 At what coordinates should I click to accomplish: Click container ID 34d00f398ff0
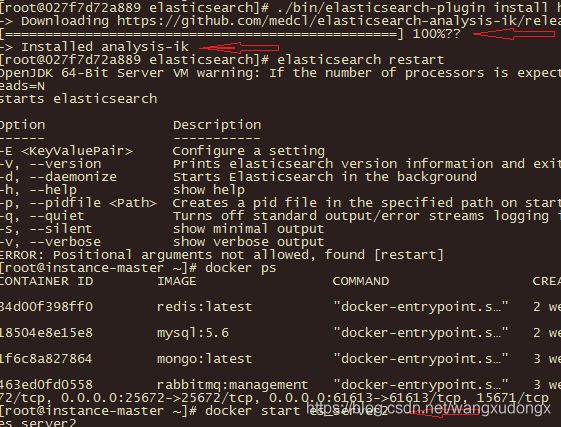click(x=46, y=307)
